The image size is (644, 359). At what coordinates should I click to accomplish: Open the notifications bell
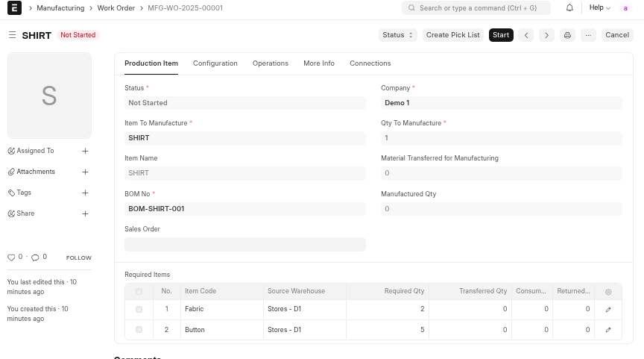pyautogui.click(x=569, y=7)
